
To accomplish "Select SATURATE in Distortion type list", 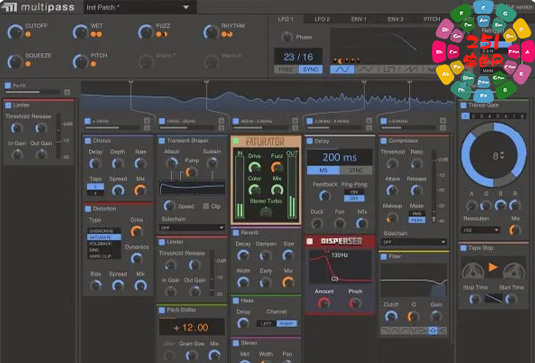I will coord(104,237).
